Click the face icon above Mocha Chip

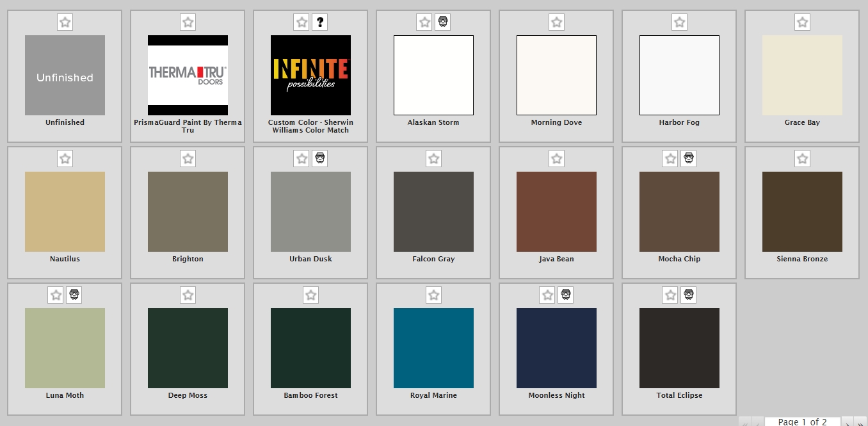689,159
